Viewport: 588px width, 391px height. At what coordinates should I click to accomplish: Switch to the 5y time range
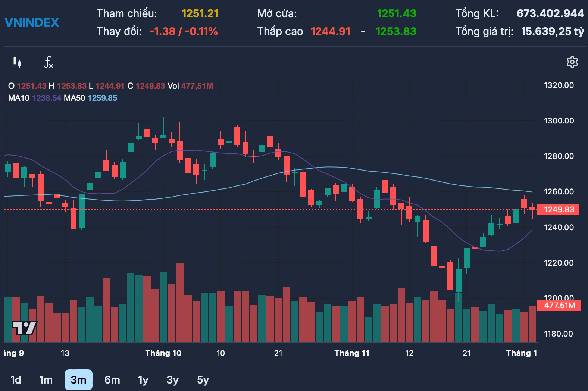click(203, 380)
